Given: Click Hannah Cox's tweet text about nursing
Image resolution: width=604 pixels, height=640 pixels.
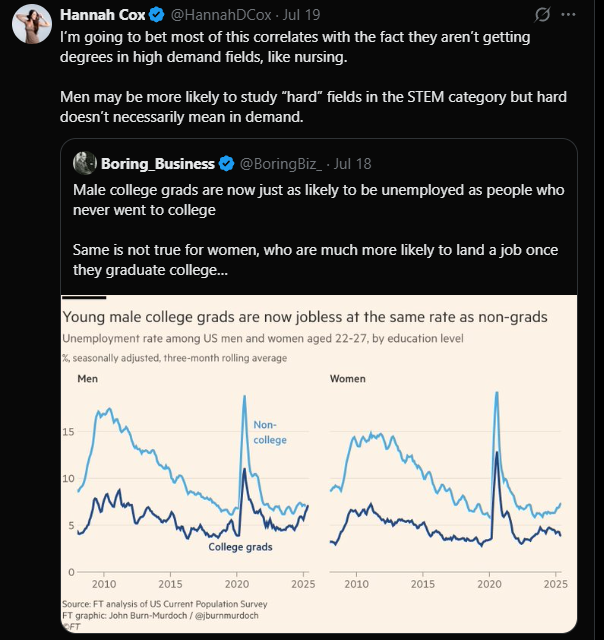Looking at the screenshot, I should click(313, 77).
